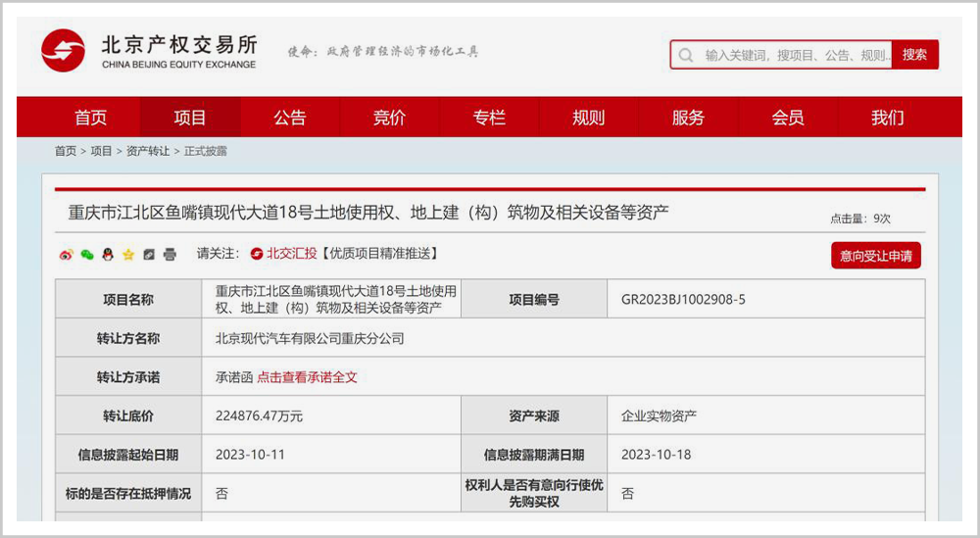980x538 pixels.
Task: Share the listing to Weibo
Action: tap(66, 255)
